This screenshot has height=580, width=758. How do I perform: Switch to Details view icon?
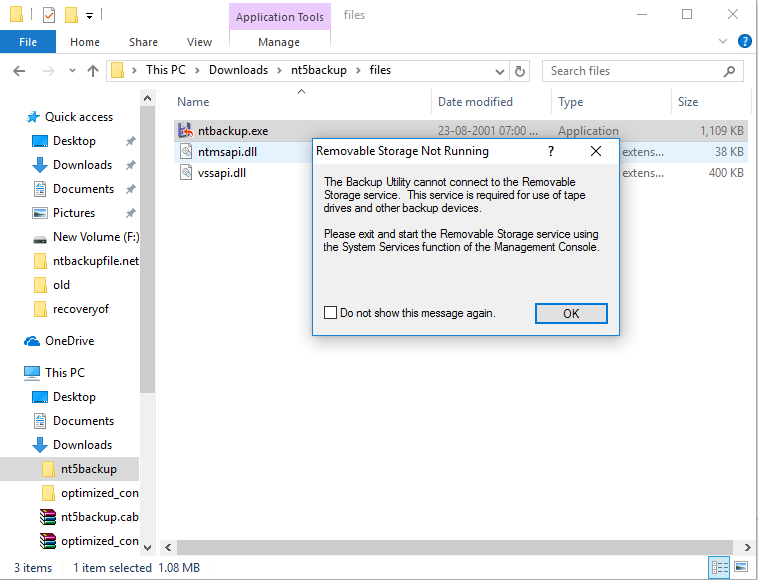click(x=719, y=567)
